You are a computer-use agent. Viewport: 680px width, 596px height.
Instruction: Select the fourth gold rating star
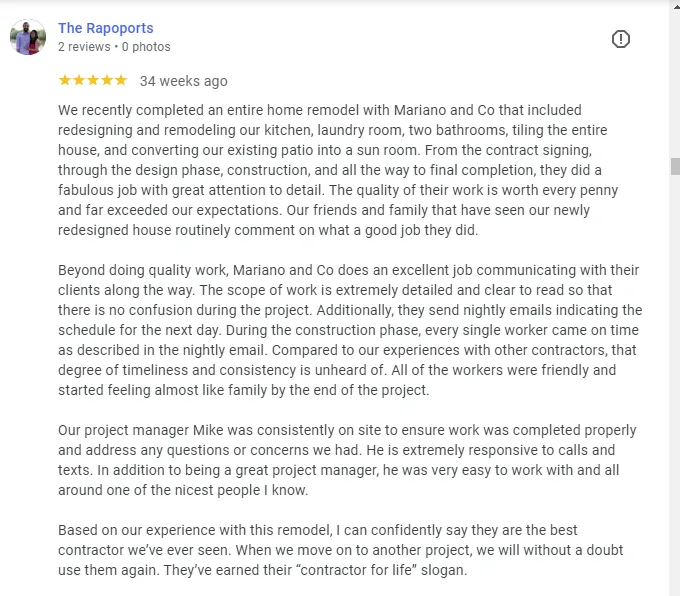coord(107,80)
